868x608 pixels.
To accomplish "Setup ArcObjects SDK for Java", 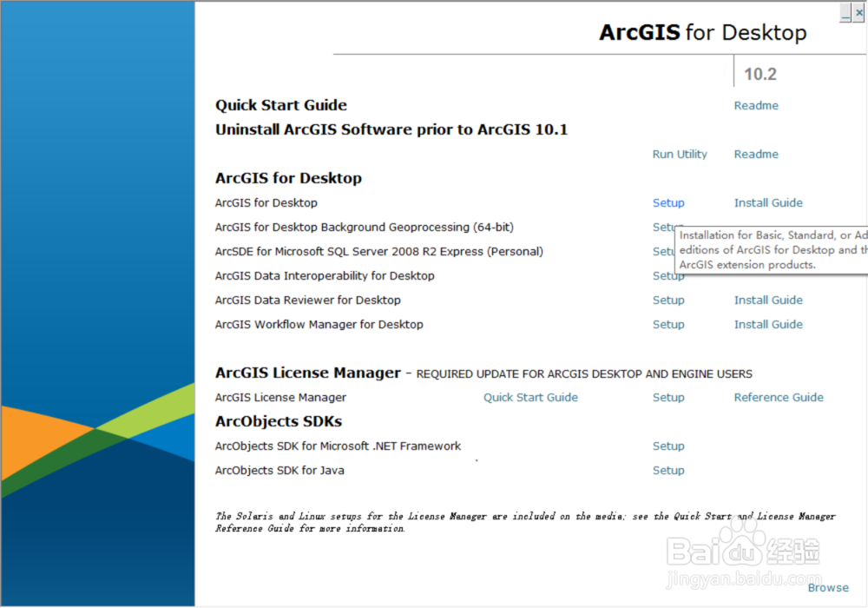I will (x=667, y=470).
